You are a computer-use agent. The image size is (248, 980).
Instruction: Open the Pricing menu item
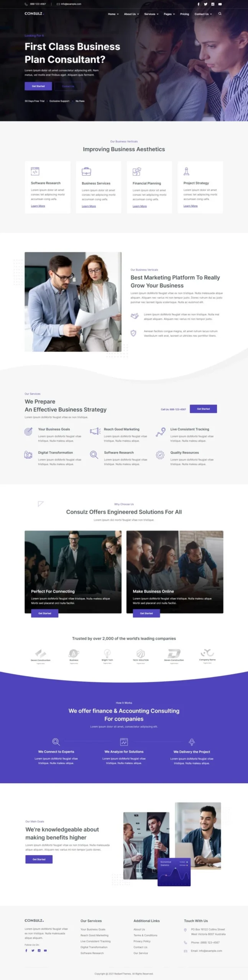(184, 14)
